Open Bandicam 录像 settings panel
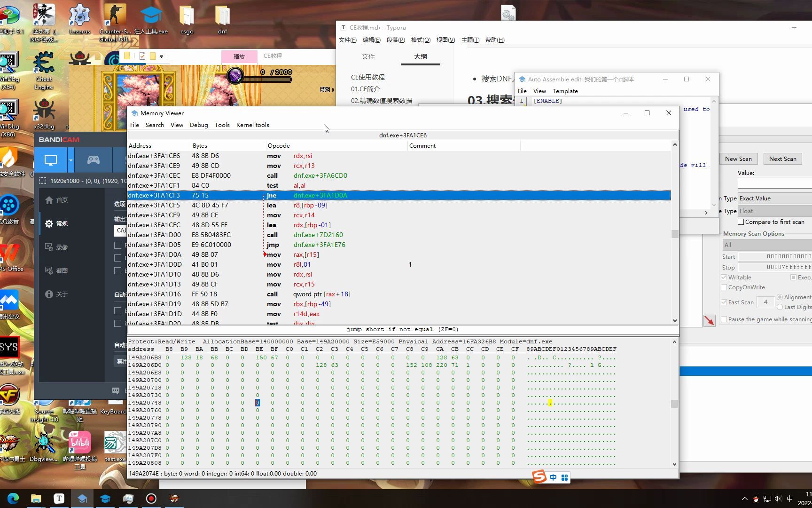 click(62, 246)
